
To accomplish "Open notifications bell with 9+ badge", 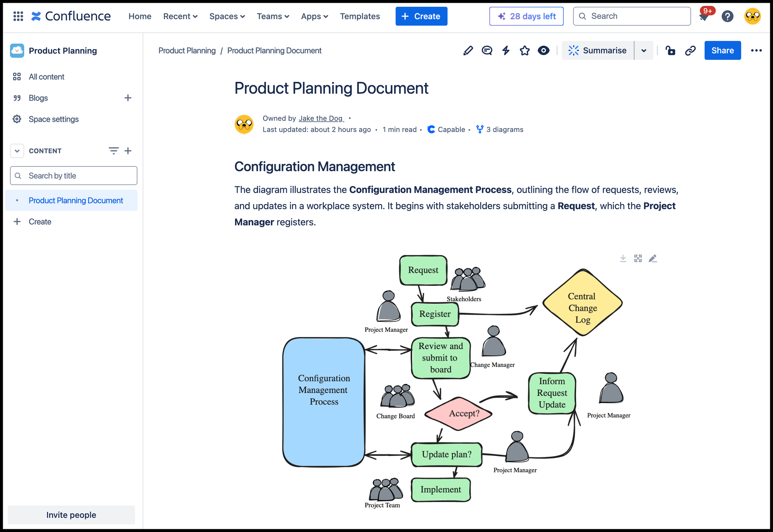I will (x=704, y=16).
